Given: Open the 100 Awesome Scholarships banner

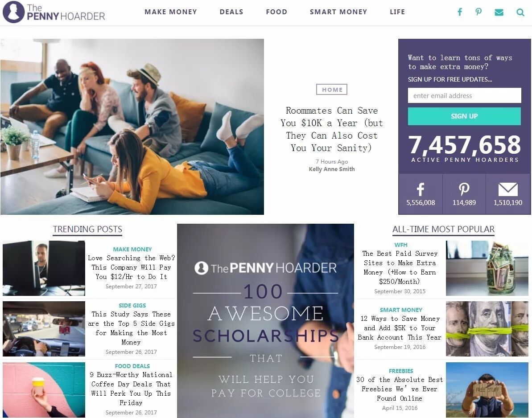Looking at the screenshot, I should pos(265,321).
